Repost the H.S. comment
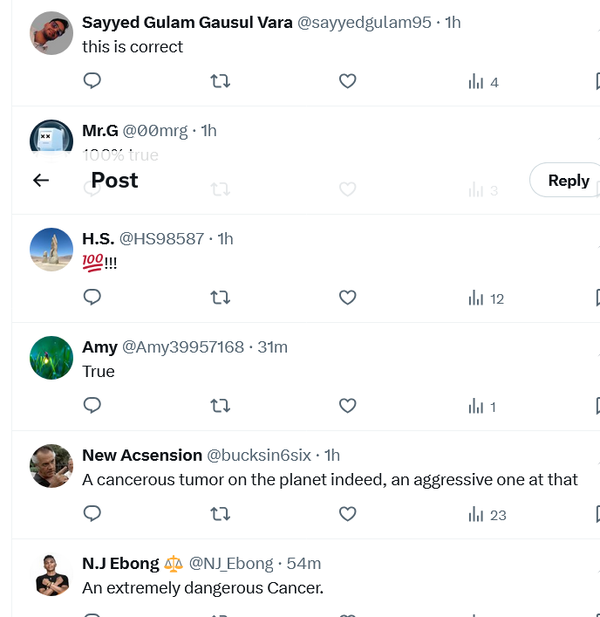The width and height of the screenshot is (600, 617). 220,297
